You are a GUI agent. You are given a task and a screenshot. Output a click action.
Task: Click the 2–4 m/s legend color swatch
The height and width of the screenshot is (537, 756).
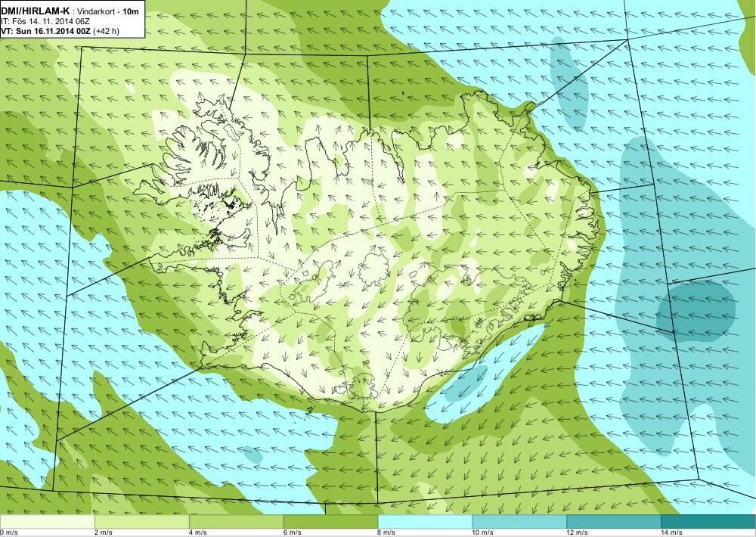click(142, 522)
